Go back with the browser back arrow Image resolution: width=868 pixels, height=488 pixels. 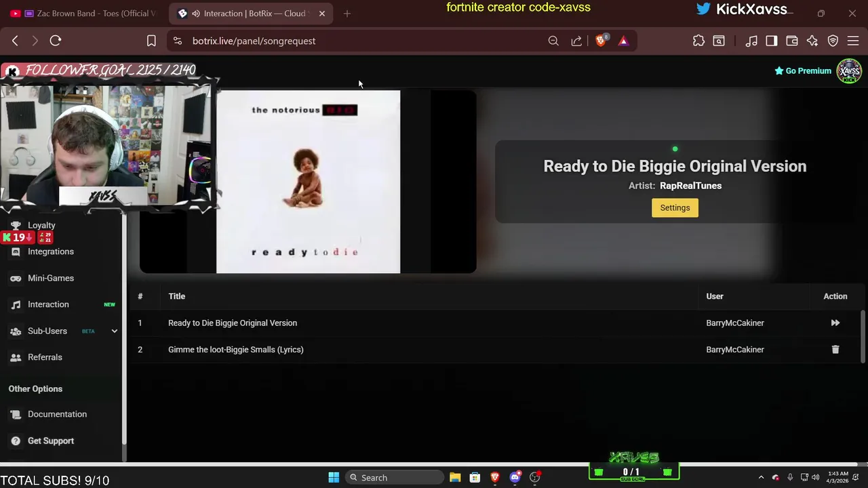click(x=15, y=41)
